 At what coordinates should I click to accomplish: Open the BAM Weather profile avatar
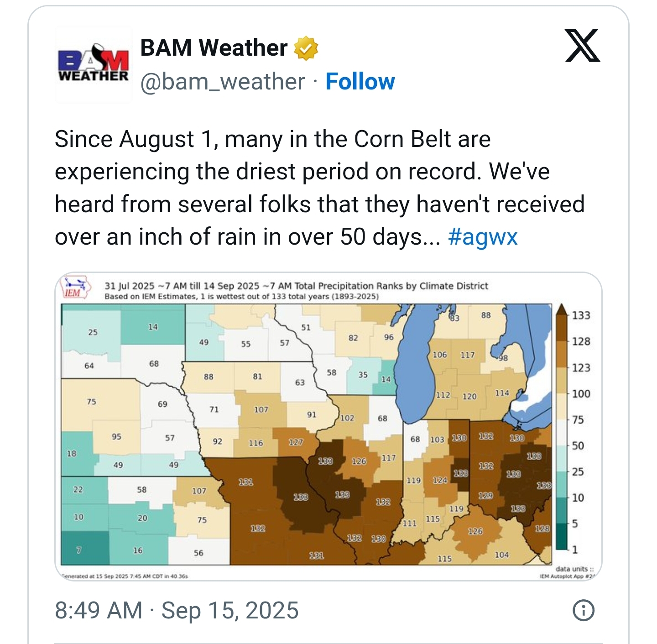(x=94, y=64)
